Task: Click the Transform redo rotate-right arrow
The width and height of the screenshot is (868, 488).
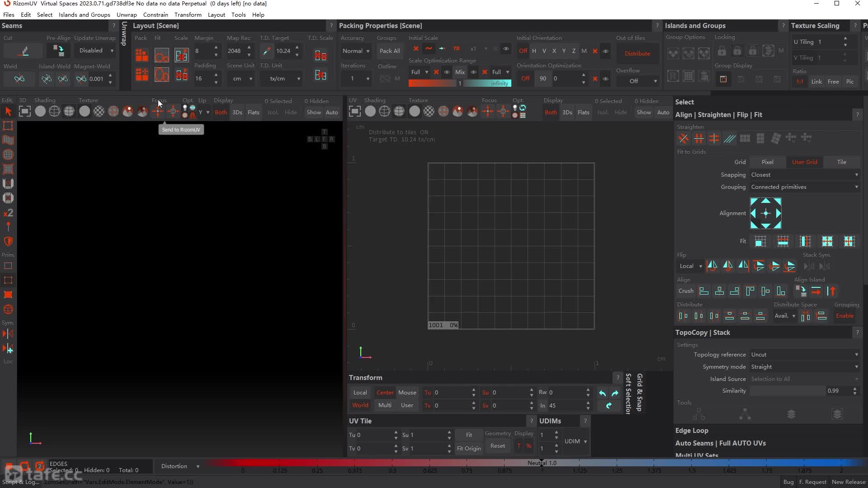Action: [615, 393]
